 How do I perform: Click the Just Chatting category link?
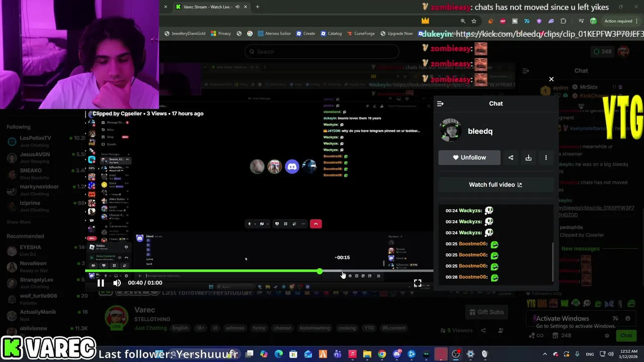point(150,328)
